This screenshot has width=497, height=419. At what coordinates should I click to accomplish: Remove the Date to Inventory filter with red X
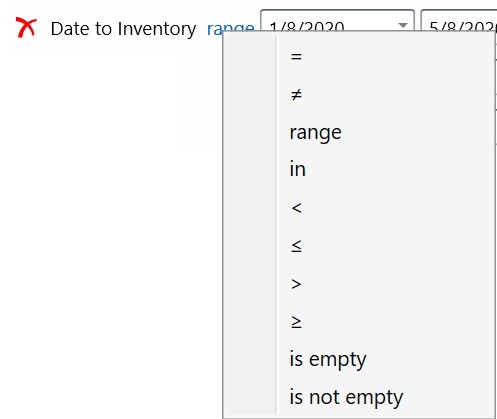coord(26,28)
